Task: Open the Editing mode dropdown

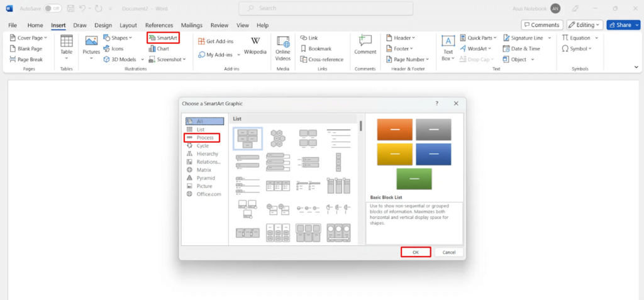Action: (585, 25)
